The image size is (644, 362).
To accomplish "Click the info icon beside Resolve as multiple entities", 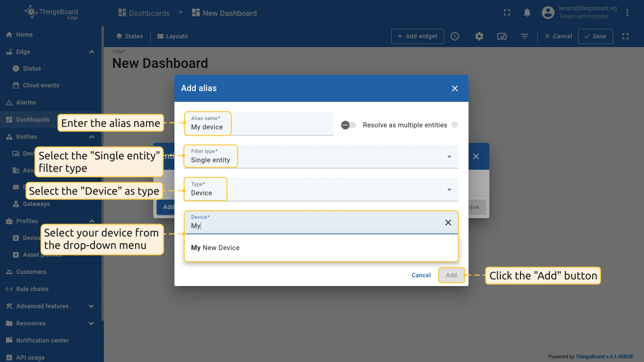I will point(454,125).
